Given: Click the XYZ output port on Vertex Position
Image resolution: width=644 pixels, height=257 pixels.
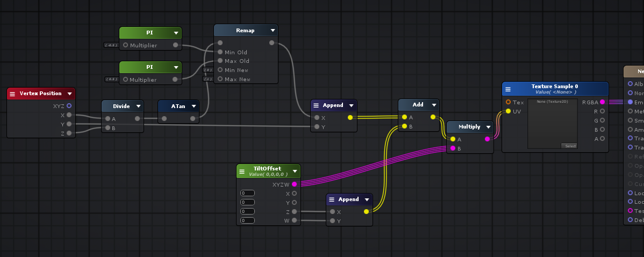Looking at the screenshot, I should tap(69, 106).
